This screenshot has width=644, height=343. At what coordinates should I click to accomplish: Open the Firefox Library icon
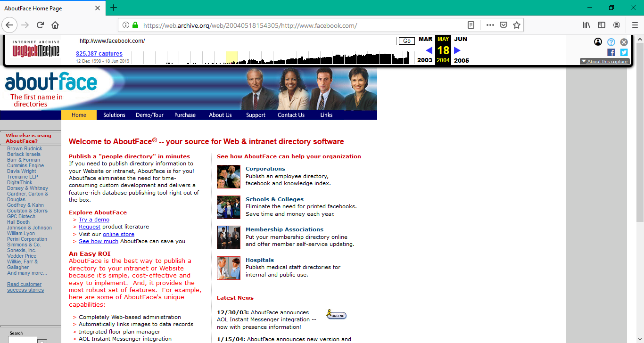pos(586,25)
